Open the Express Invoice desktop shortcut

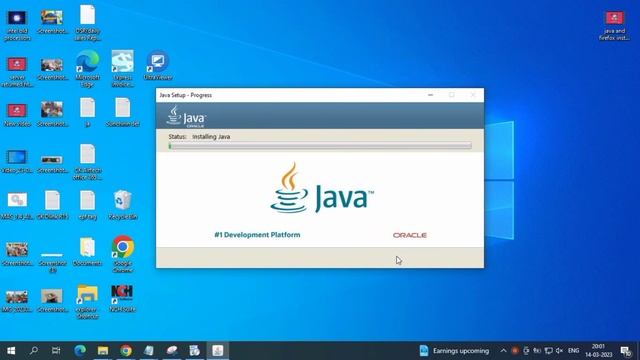tap(122, 68)
